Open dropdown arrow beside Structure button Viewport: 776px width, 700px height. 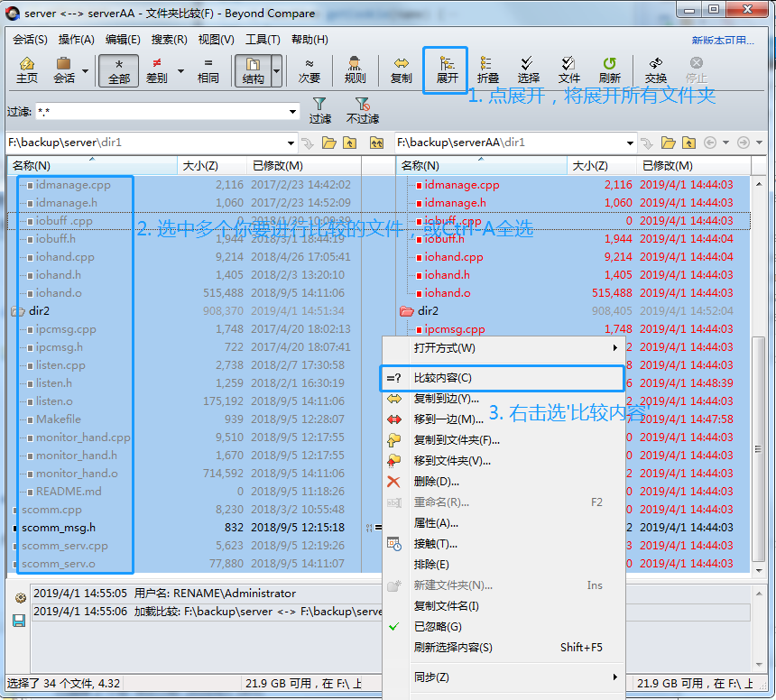[x=277, y=70]
